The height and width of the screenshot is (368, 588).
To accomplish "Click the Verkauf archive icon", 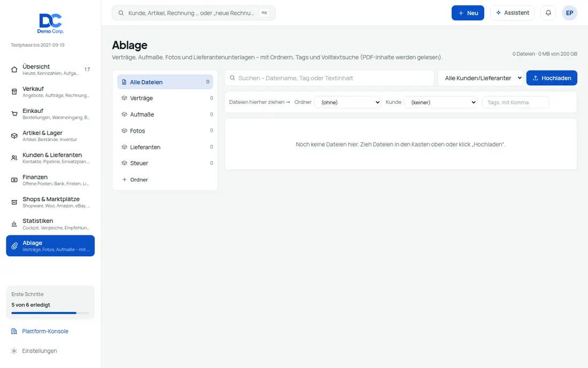I will click(x=14, y=91).
